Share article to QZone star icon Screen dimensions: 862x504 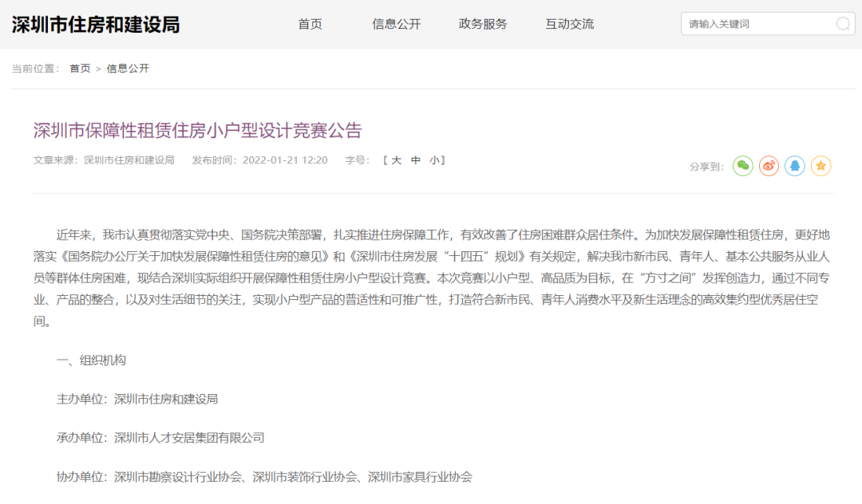[x=820, y=166]
